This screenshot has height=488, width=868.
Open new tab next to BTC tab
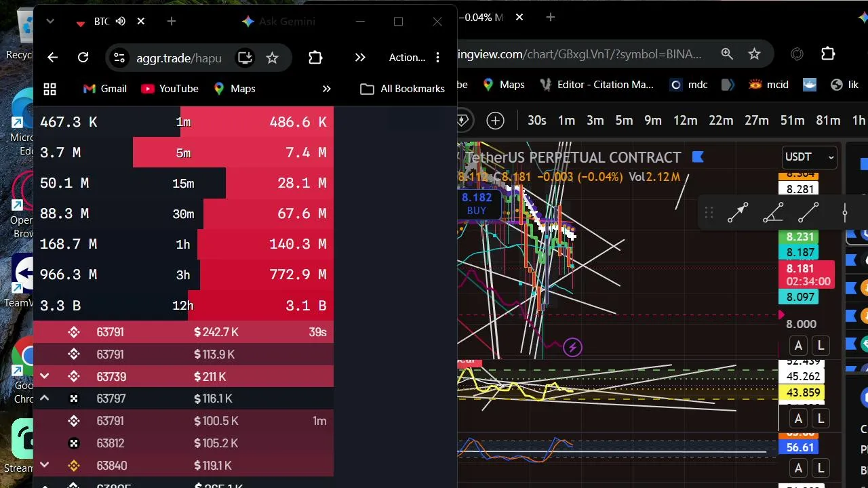tap(172, 22)
